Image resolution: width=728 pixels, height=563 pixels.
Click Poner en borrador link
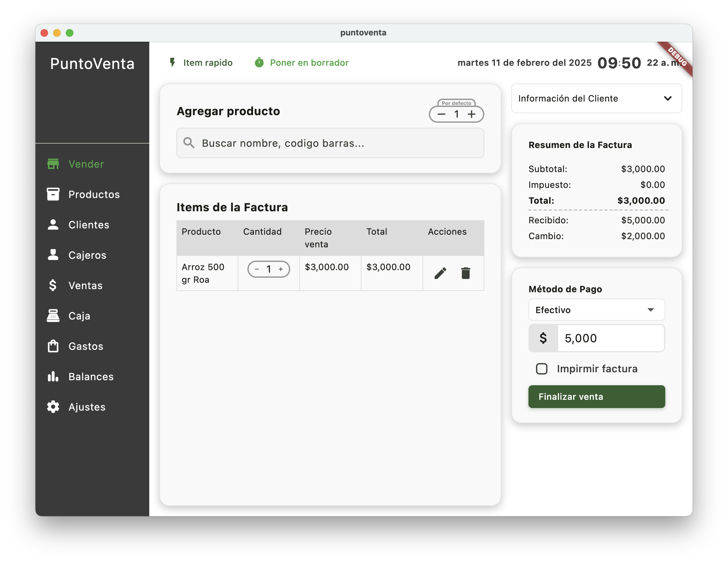click(x=309, y=63)
